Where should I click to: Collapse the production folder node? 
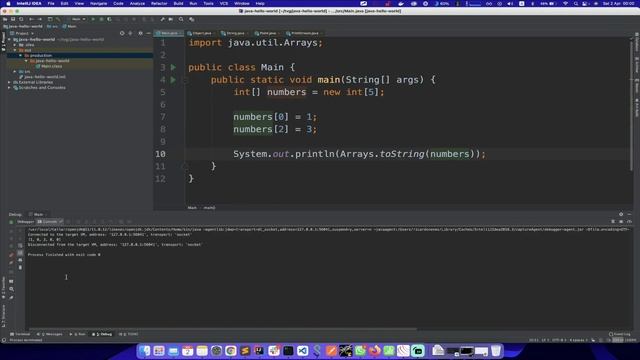20,56
